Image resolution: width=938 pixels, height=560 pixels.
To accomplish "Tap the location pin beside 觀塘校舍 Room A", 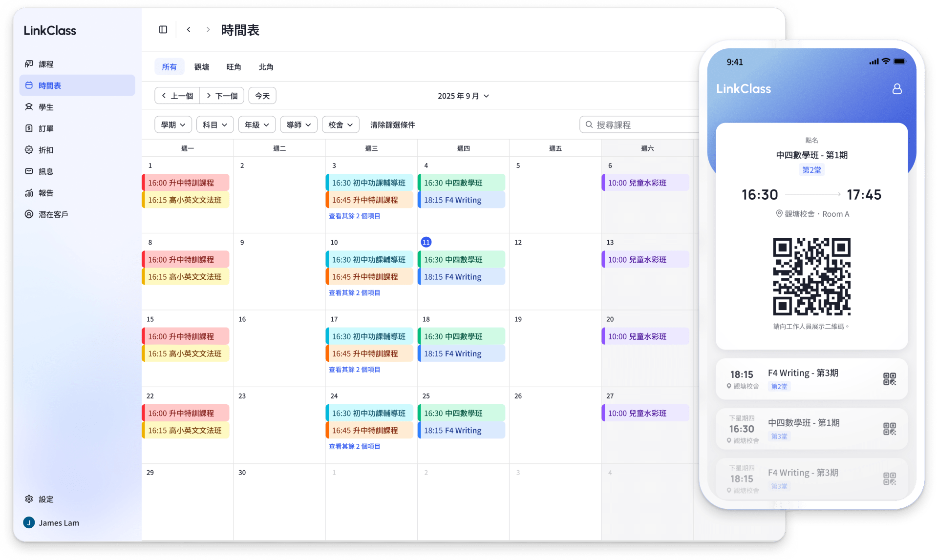I will coord(779,214).
